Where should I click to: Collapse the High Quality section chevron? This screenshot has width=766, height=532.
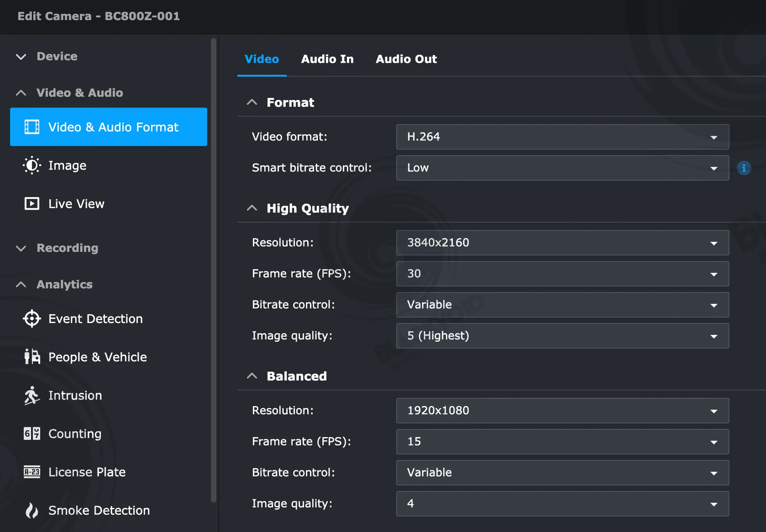point(252,208)
